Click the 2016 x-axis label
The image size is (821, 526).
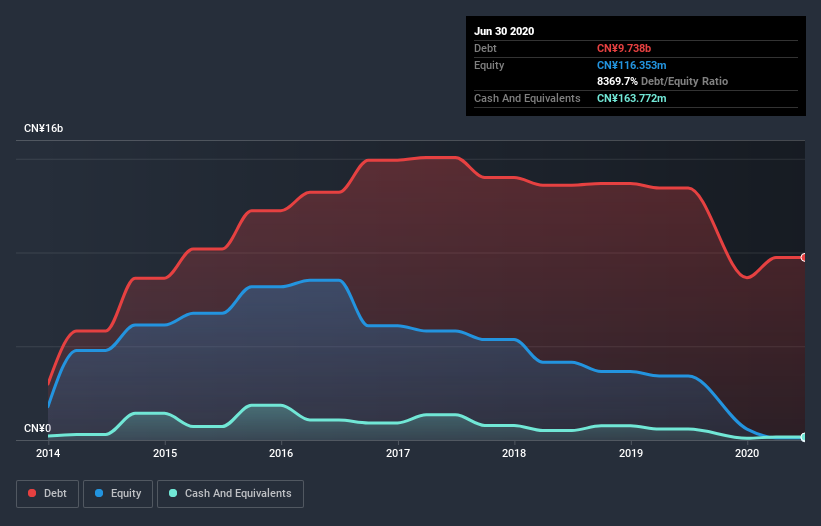[281, 453]
